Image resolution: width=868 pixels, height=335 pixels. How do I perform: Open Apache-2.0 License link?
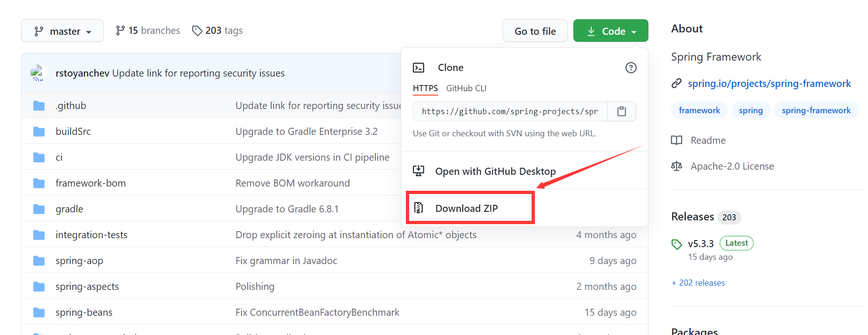pyautogui.click(x=732, y=166)
